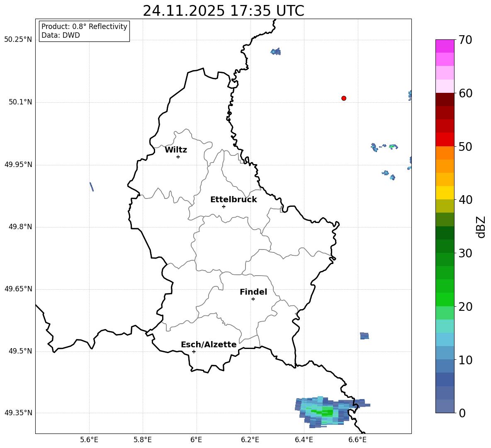Click the Findel label

pyautogui.click(x=253, y=292)
